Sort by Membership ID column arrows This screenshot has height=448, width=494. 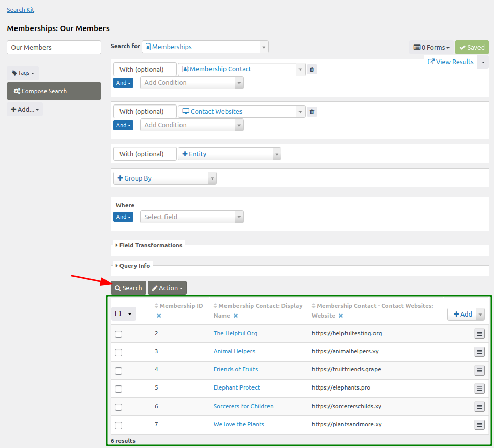pyautogui.click(x=156, y=306)
